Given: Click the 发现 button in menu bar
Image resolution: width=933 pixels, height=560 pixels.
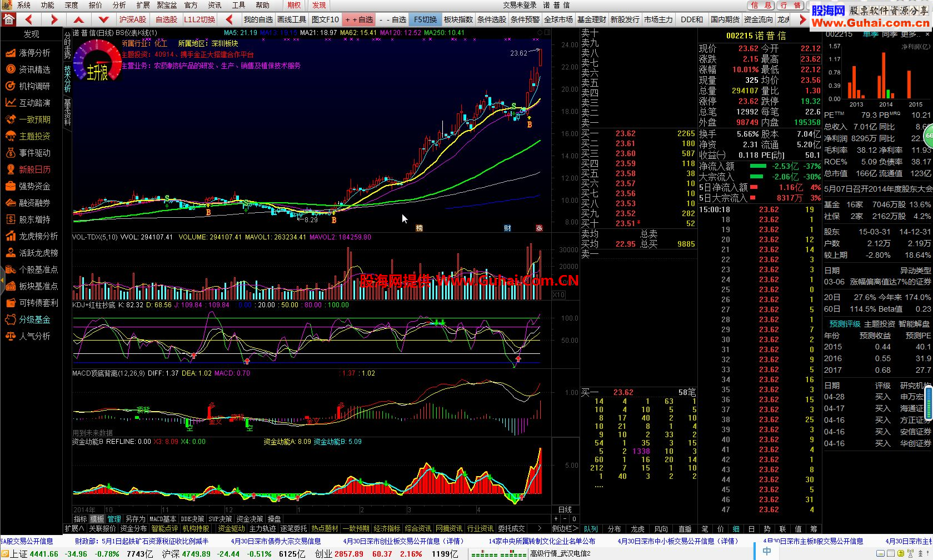Looking at the screenshot, I should tap(319, 5).
